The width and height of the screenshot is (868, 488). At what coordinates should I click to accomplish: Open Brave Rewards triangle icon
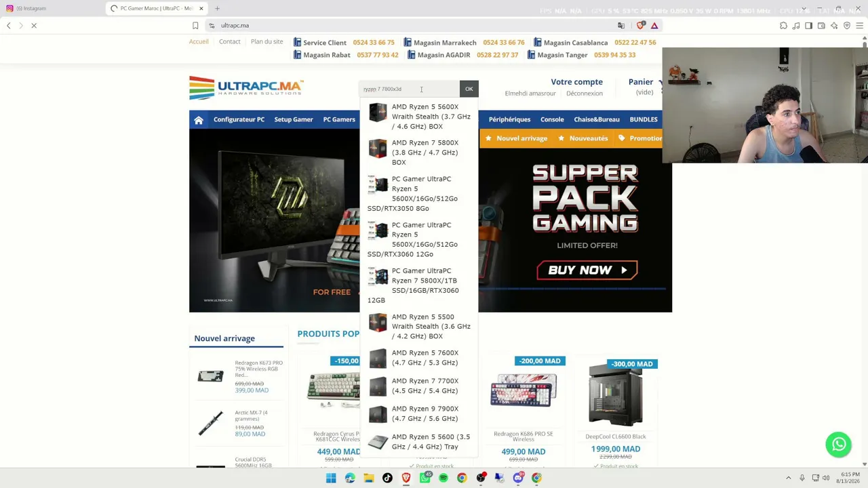click(654, 26)
